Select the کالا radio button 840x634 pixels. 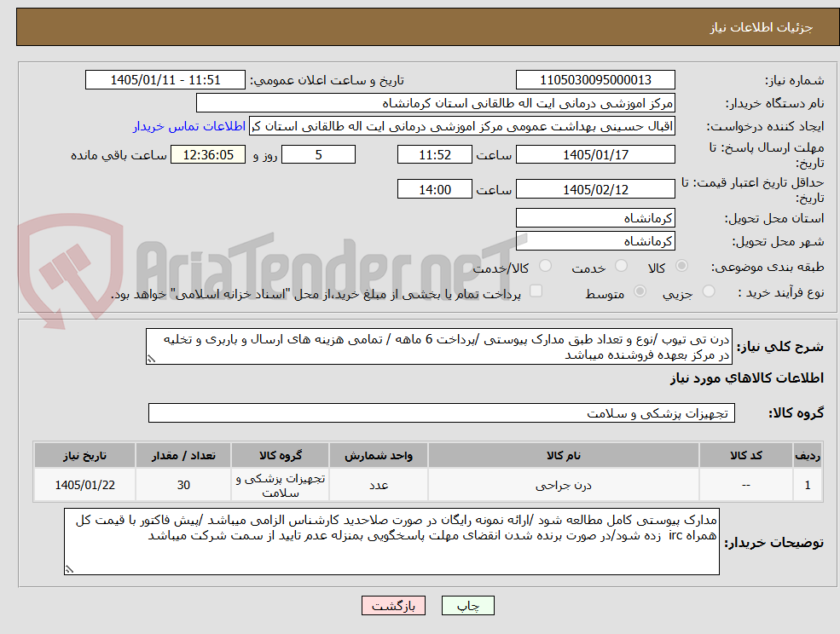tap(682, 266)
